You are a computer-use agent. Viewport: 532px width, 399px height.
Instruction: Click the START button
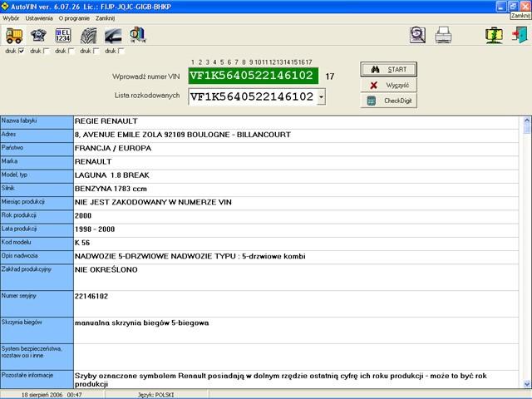point(388,70)
